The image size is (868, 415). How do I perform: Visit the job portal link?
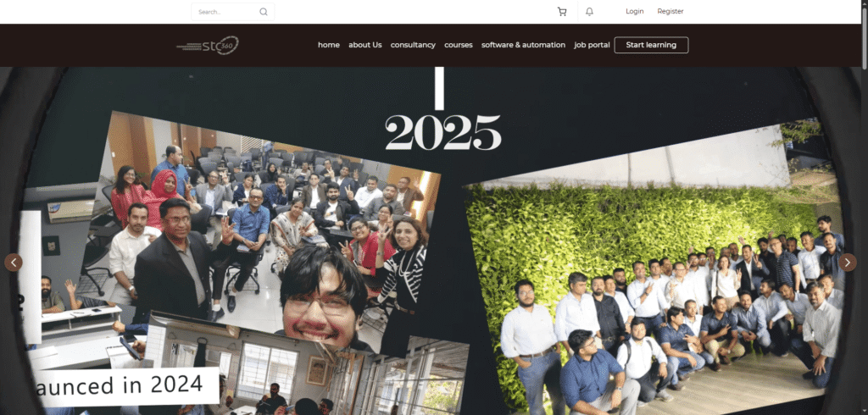[x=592, y=45]
